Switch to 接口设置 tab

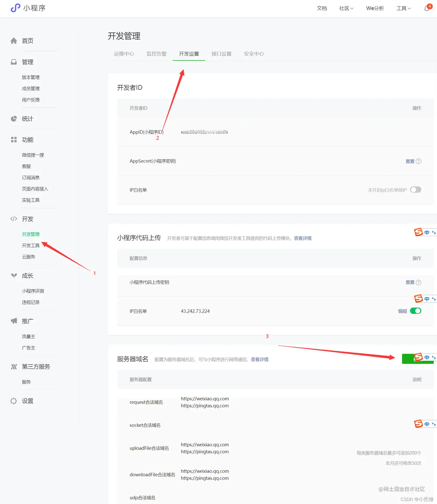[x=221, y=54]
